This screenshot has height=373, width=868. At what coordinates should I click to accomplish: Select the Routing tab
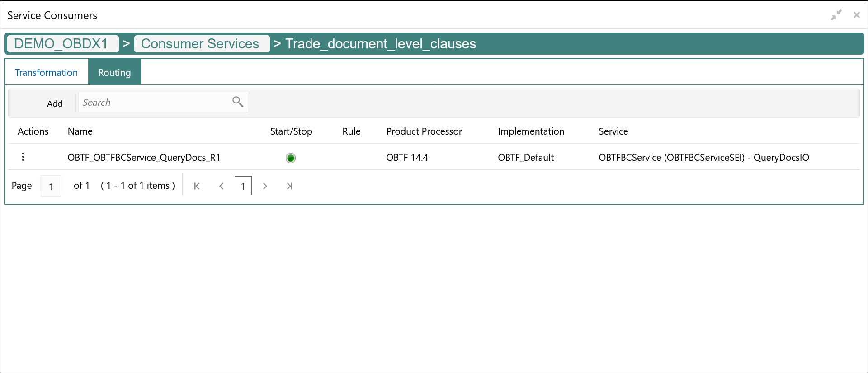click(x=114, y=72)
